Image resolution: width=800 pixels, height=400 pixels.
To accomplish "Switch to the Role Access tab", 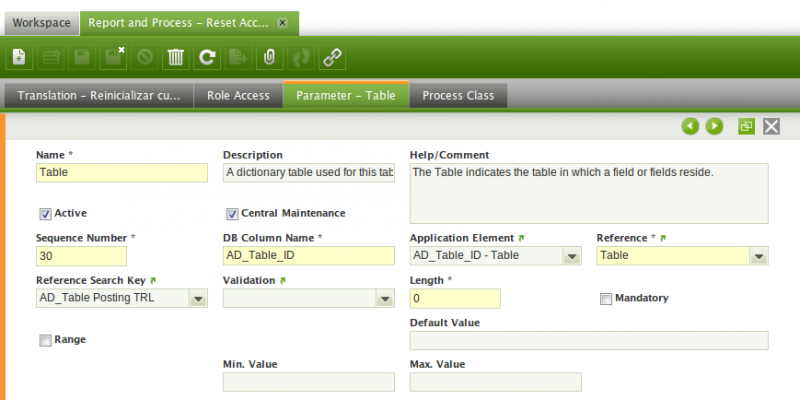I will pyautogui.click(x=238, y=96).
